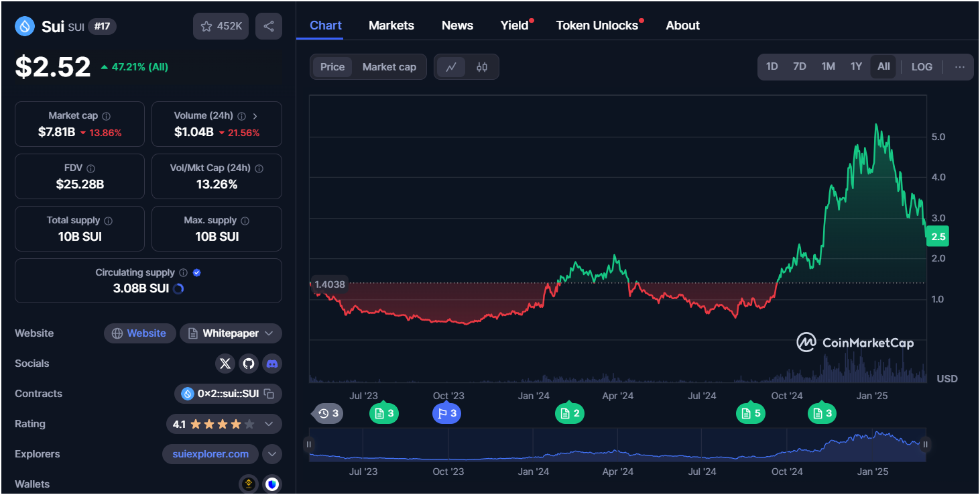Copy the 0x2::sui::SUI contract address
Image resolution: width=980 pixels, height=495 pixels.
[x=269, y=394]
